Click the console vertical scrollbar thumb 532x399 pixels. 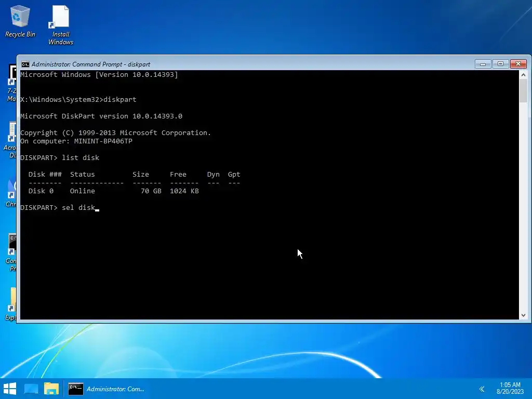(x=523, y=90)
